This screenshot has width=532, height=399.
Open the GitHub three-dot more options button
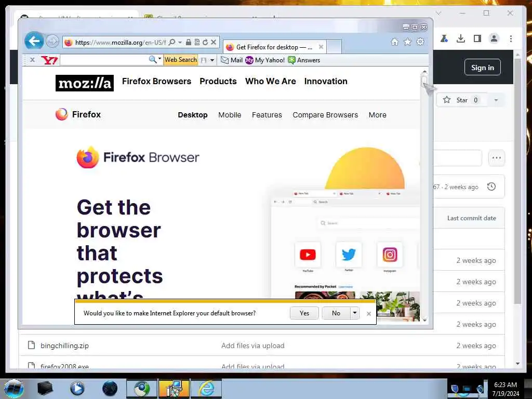click(496, 158)
